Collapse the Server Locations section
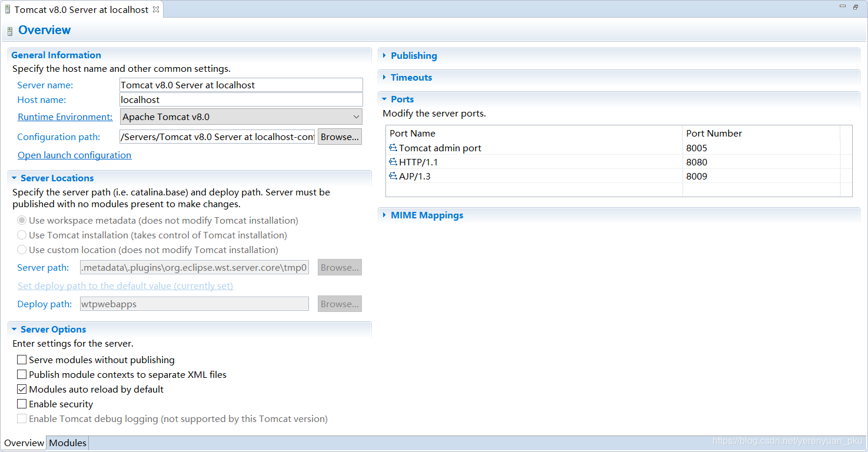The height and width of the screenshot is (452, 868). (x=14, y=178)
